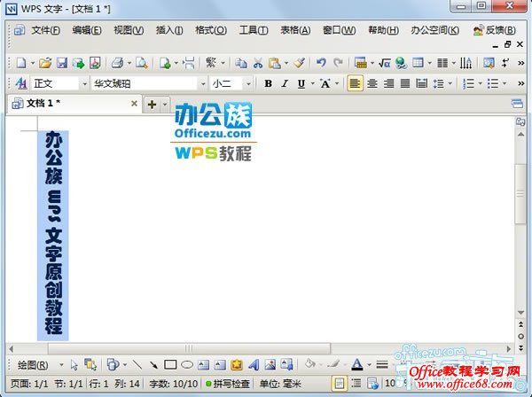The height and width of the screenshot is (397, 532).
Task: Open the 编辑(E) menu
Action: 87,30
